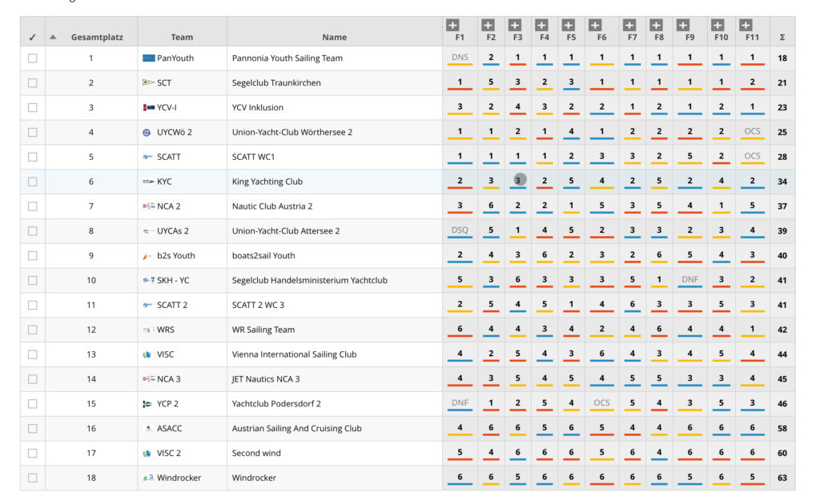Sort by Team column header
820x504 pixels.
(182, 37)
